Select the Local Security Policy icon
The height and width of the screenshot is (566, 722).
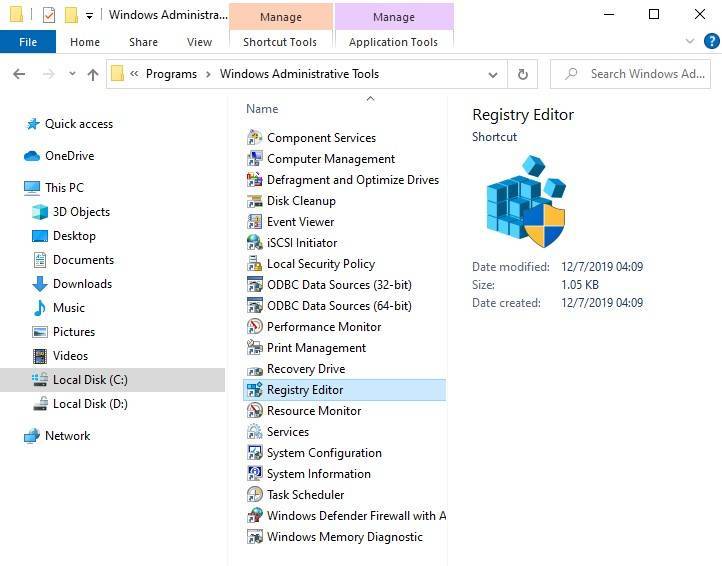tap(255, 264)
